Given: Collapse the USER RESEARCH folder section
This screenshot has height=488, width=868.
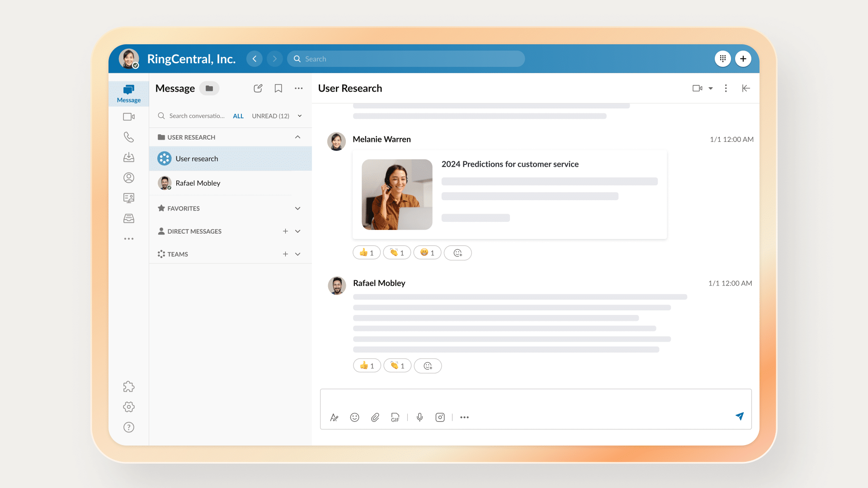Looking at the screenshot, I should point(297,137).
